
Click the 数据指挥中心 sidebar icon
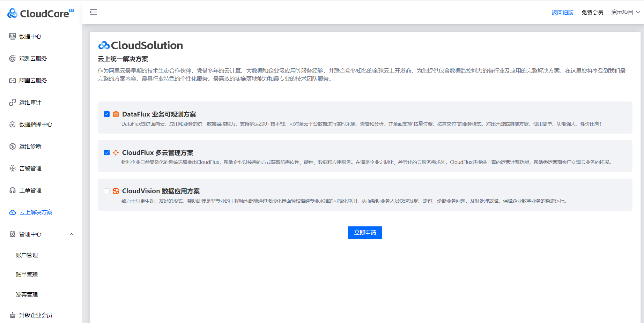pyautogui.click(x=13, y=124)
